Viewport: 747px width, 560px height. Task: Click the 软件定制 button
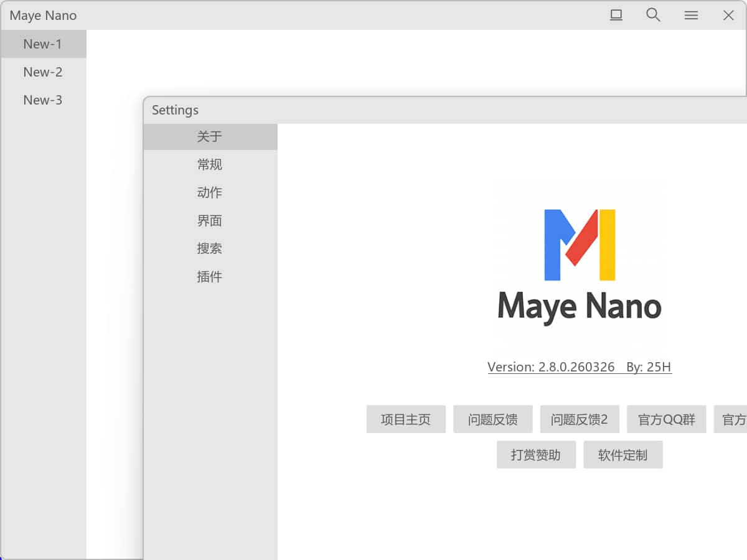[623, 455]
